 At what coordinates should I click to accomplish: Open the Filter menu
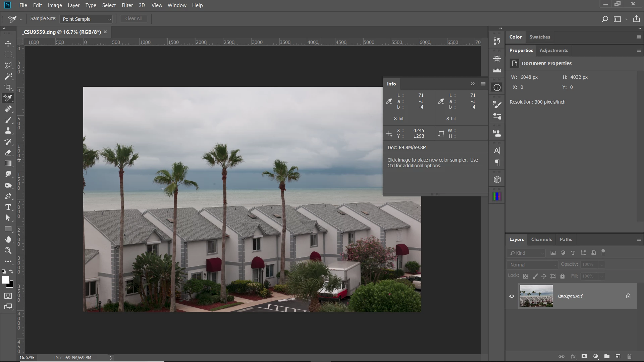(x=127, y=5)
